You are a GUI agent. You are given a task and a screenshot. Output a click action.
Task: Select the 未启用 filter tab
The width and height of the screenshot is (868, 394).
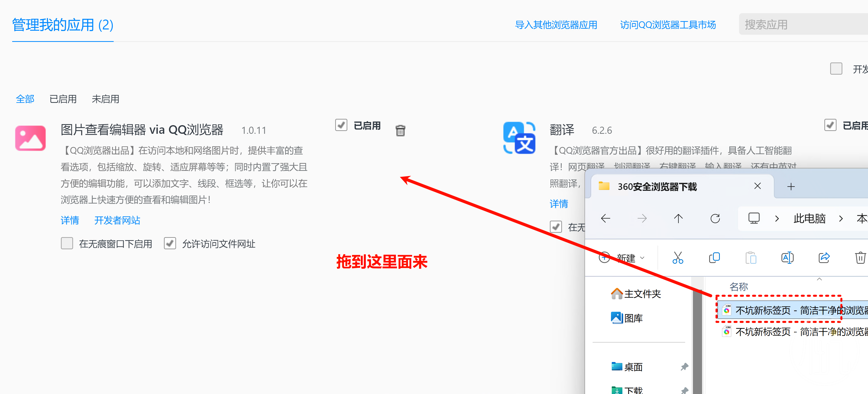pos(106,99)
